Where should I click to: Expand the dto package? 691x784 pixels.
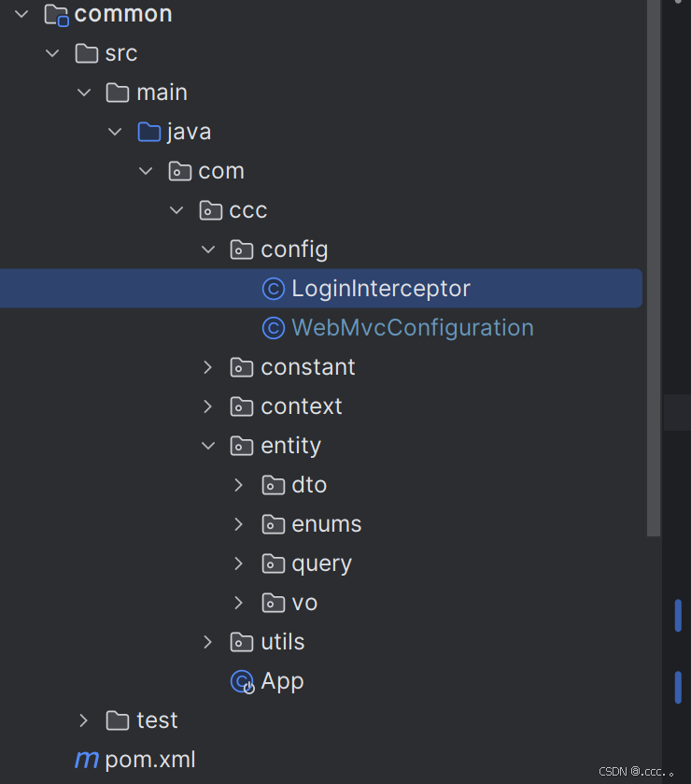pyautogui.click(x=239, y=485)
